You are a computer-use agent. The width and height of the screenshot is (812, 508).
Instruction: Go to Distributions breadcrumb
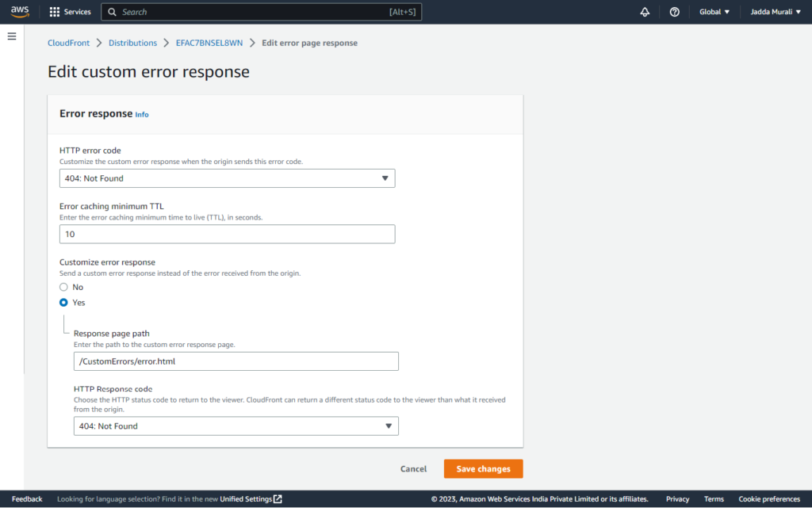tap(132, 43)
